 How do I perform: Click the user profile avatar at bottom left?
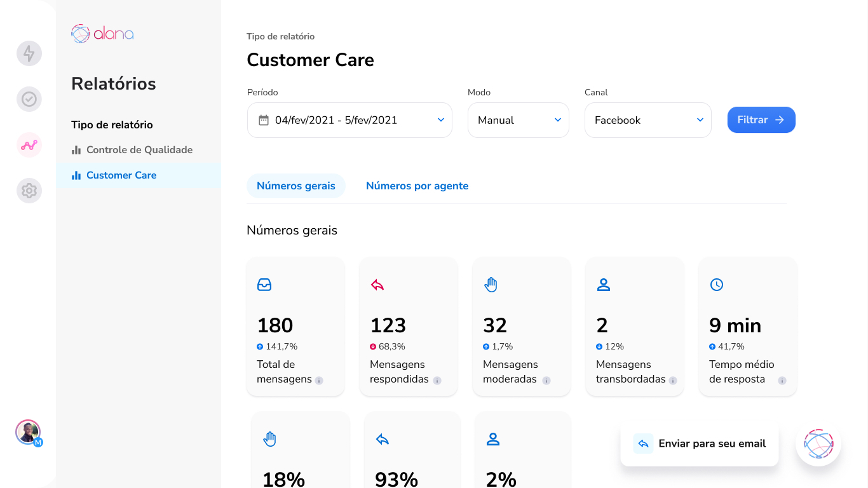[29, 431]
